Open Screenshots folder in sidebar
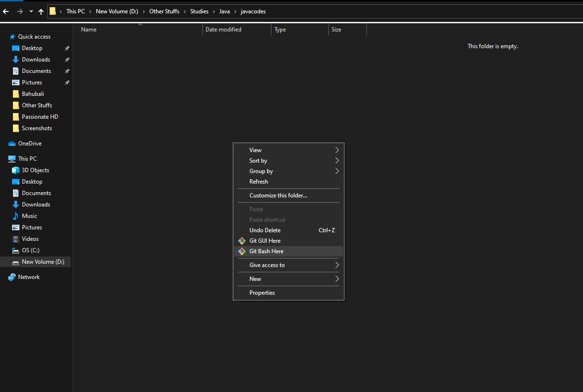Screen dimensions: 583x392 37,128
